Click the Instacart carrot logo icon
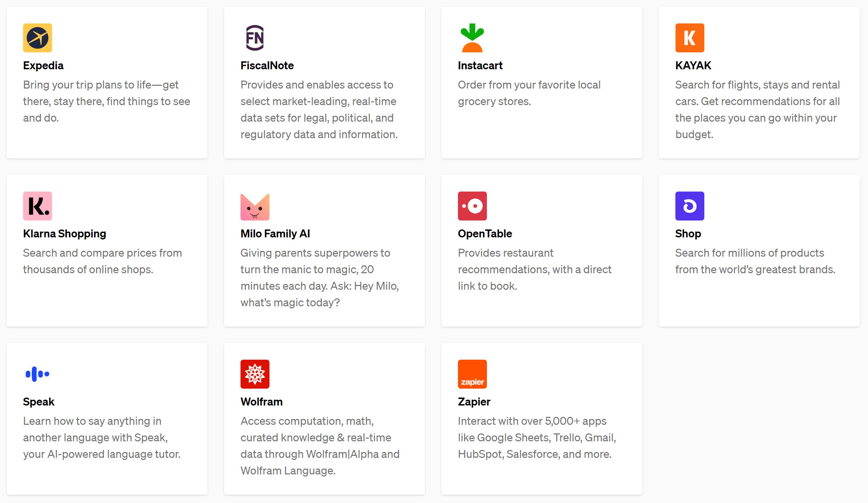Image resolution: width=868 pixels, height=503 pixels. 472,38
